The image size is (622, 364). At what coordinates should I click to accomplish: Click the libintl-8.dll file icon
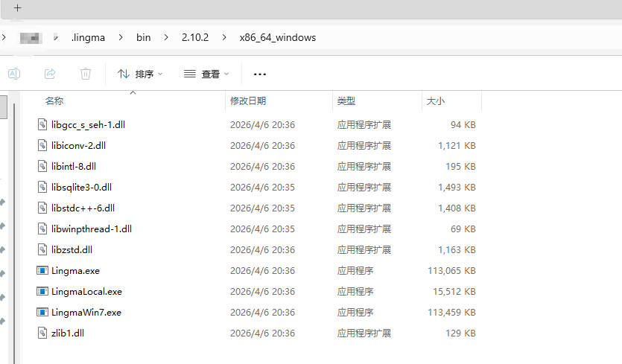42,166
